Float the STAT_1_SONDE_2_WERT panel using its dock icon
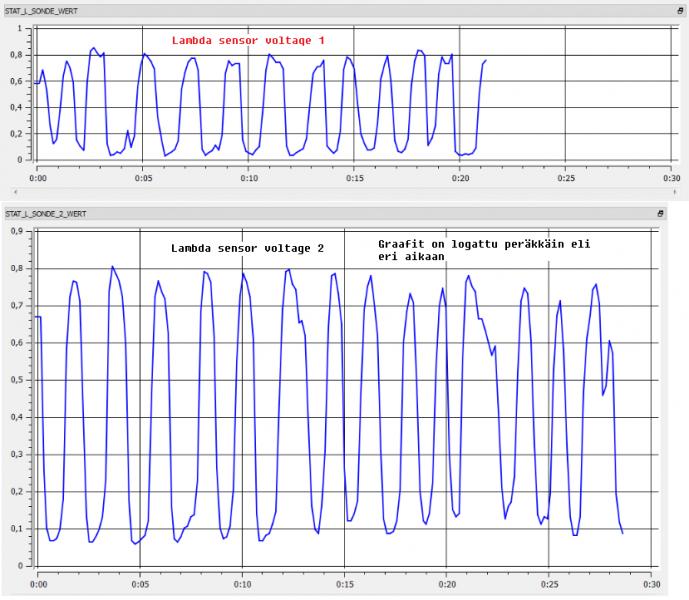Viewport: 689px width, 600px height. (x=660, y=214)
